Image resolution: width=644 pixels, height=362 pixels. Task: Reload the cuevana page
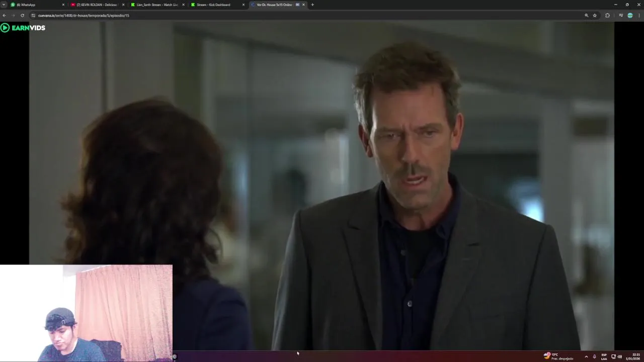[22, 16]
